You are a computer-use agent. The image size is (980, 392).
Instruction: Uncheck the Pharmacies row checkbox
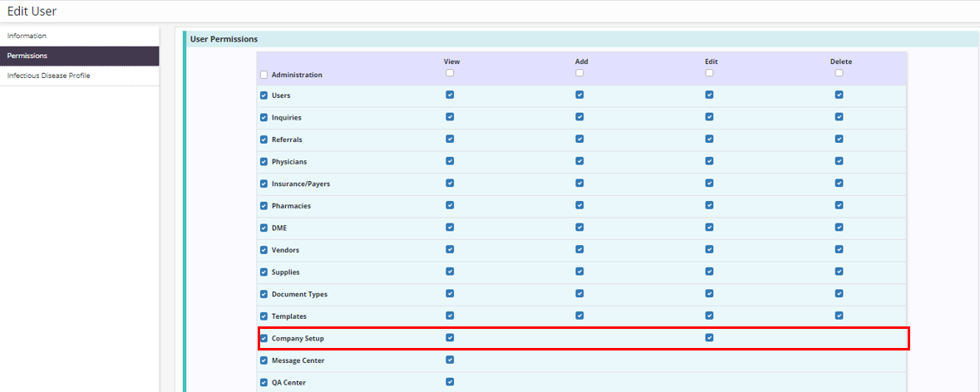(x=264, y=206)
